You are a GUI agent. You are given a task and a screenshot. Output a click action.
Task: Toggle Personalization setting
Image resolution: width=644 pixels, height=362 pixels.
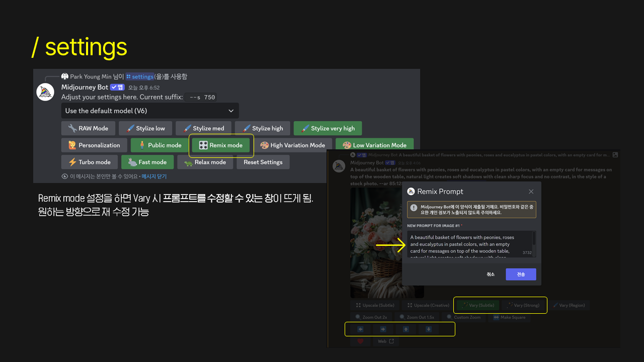(x=94, y=145)
